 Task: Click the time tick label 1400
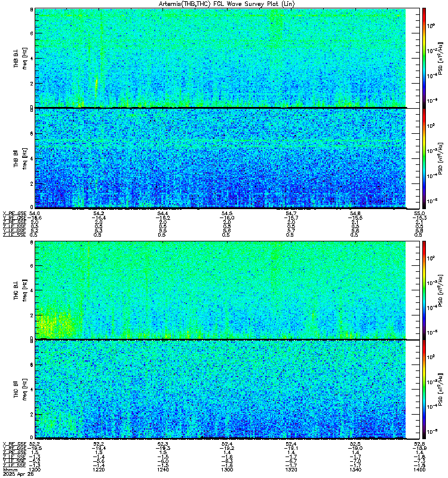pyautogui.click(x=419, y=470)
